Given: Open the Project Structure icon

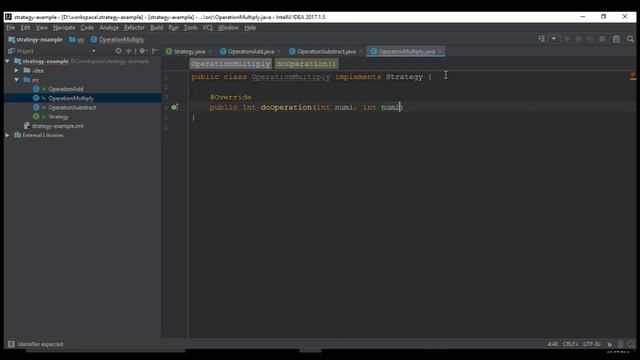Looking at the screenshot, I should click(616, 39).
